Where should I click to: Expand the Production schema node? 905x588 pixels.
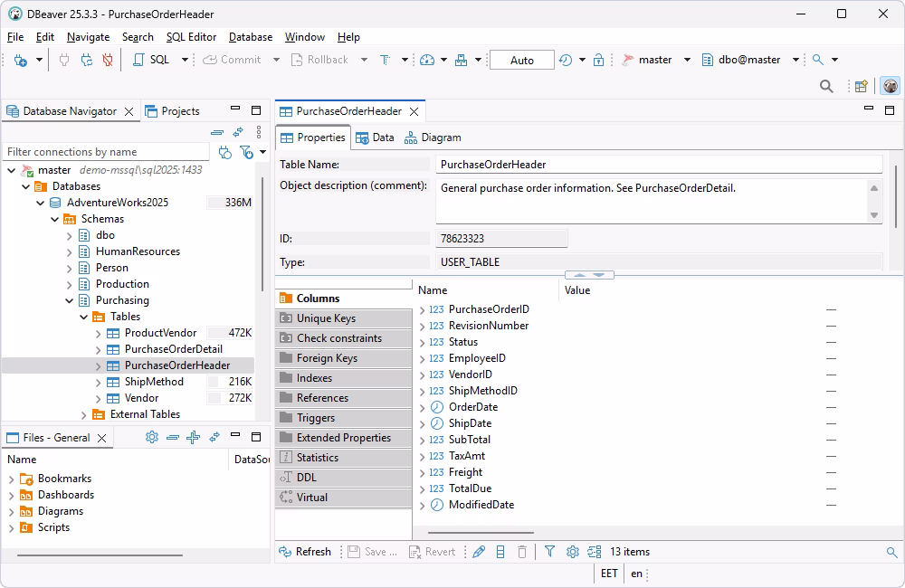point(70,284)
